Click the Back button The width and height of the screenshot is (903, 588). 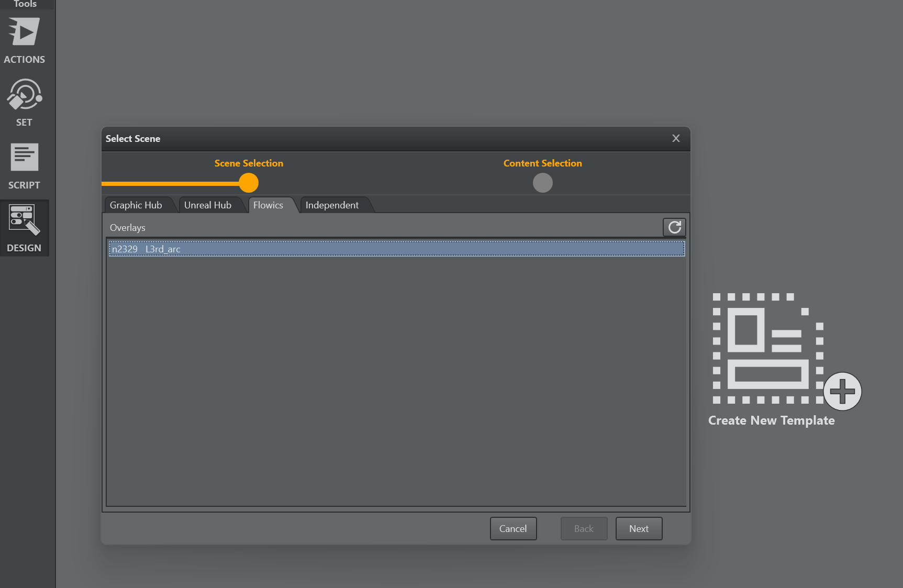(x=584, y=529)
